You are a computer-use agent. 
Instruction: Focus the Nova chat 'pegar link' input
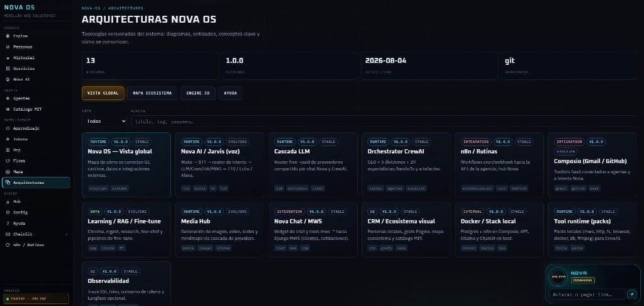[x=587, y=294]
